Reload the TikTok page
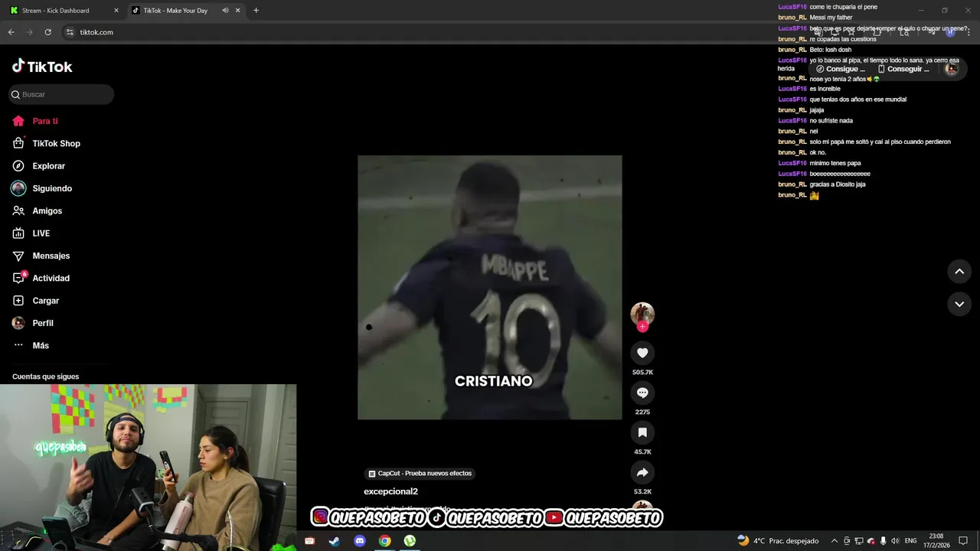 click(x=47, y=32)
